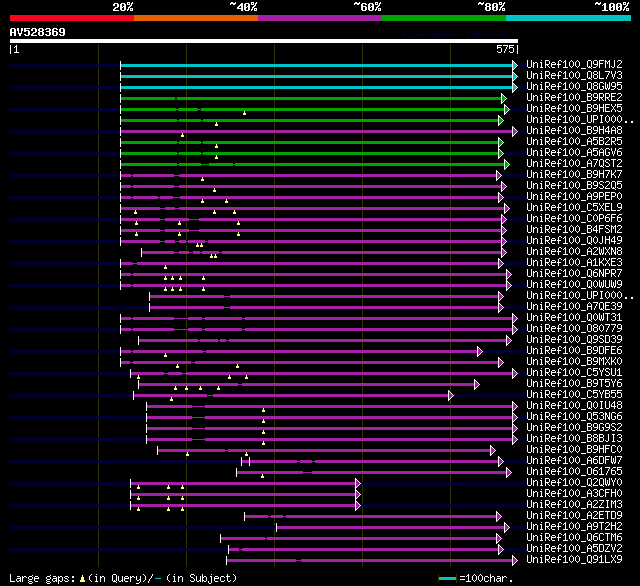Select the white AV528369 query sequence bar

[264, 41]
